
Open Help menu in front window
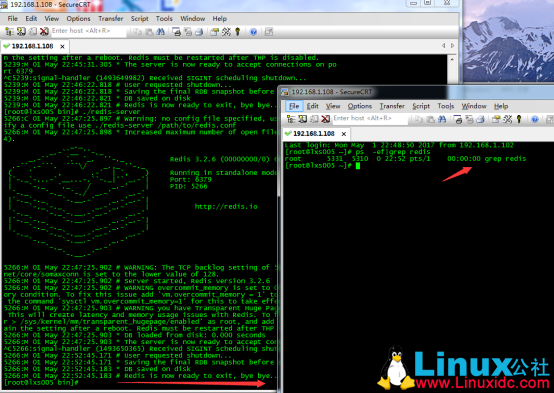[x=501, y=106]
